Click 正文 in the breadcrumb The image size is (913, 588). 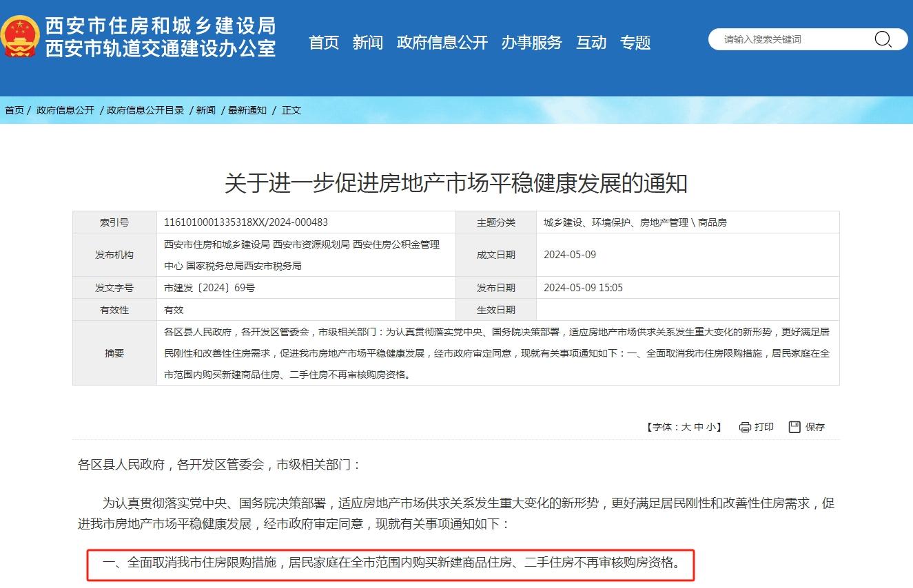[x=291, y=110]
